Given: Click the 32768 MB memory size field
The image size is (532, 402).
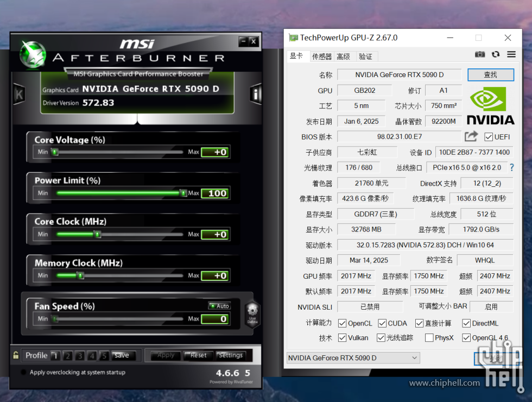Looking at the screenshot, I should (366, 229).
